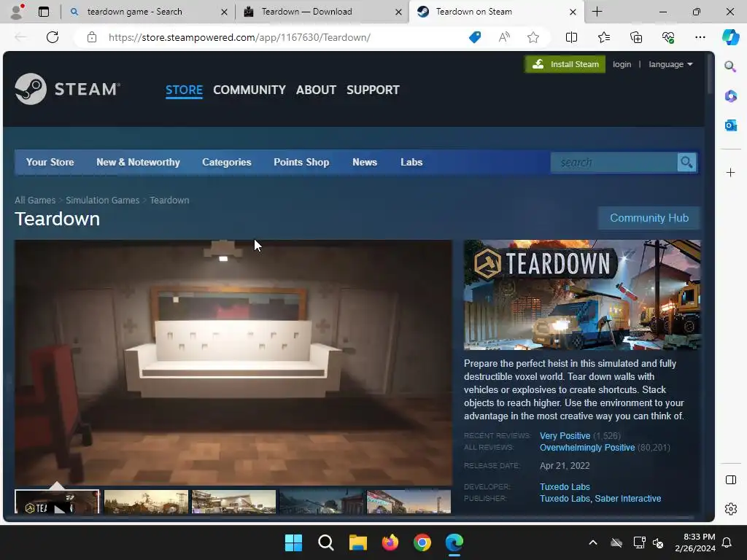Open the SUPPORT page
Viewport: 747px width, 560px height.
tap(373, 90)
